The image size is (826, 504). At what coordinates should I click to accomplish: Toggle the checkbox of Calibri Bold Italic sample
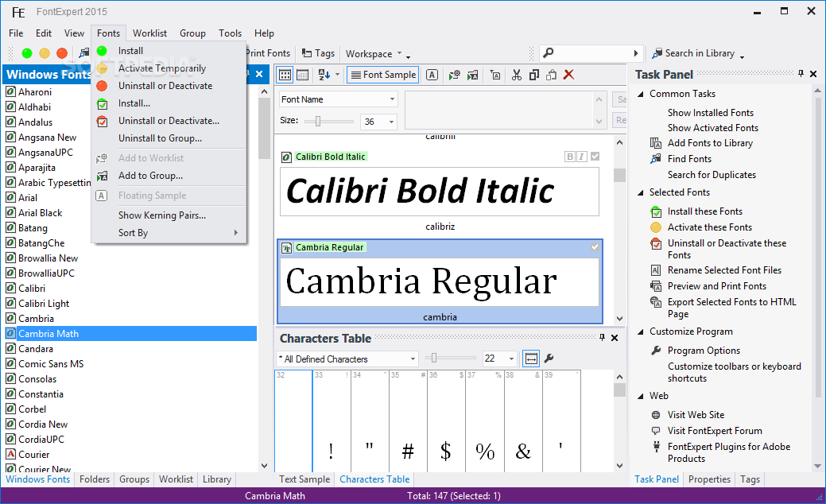595,157
